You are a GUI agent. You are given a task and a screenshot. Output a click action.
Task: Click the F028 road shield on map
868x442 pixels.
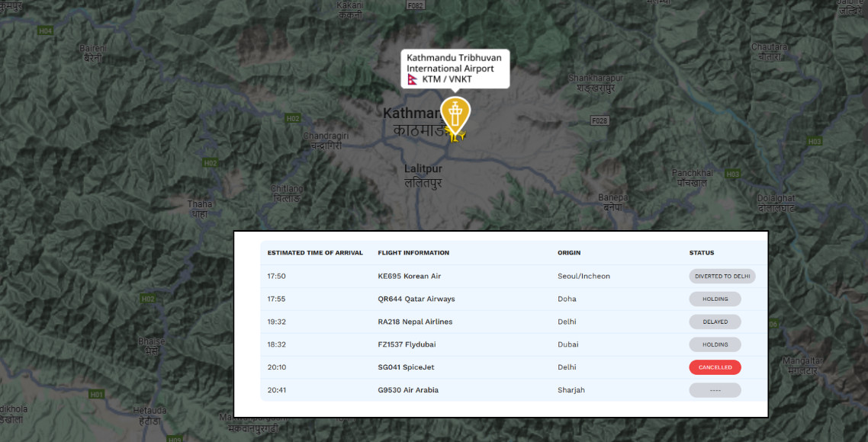(x=600, y=120)
